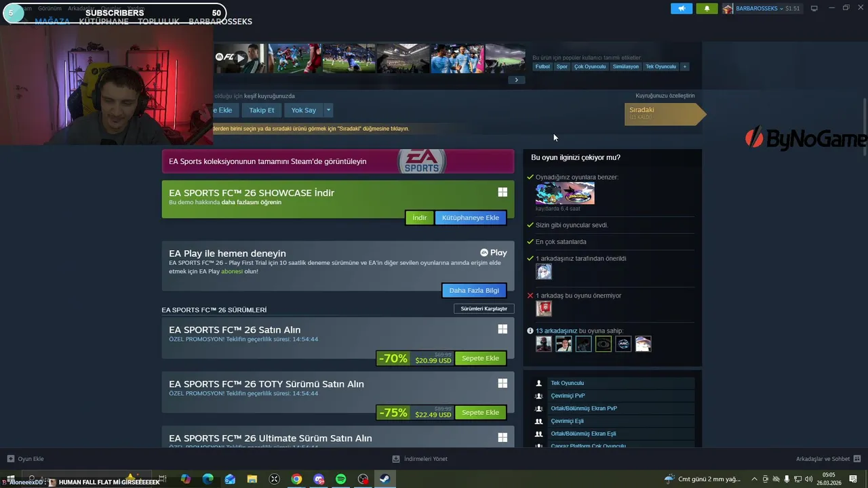Open the Xbox app from the taskbar
This screenshot has height=488, width=868.
point(274,479)
